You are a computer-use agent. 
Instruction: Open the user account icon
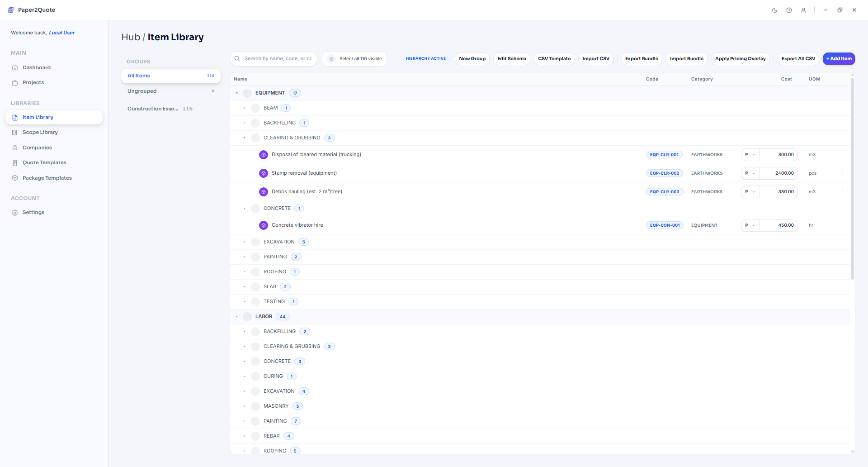(x=803, y=10)
